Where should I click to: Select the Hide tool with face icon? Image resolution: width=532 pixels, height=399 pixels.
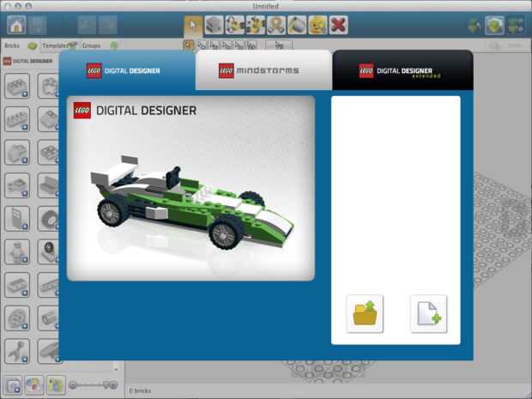(317, 25)
